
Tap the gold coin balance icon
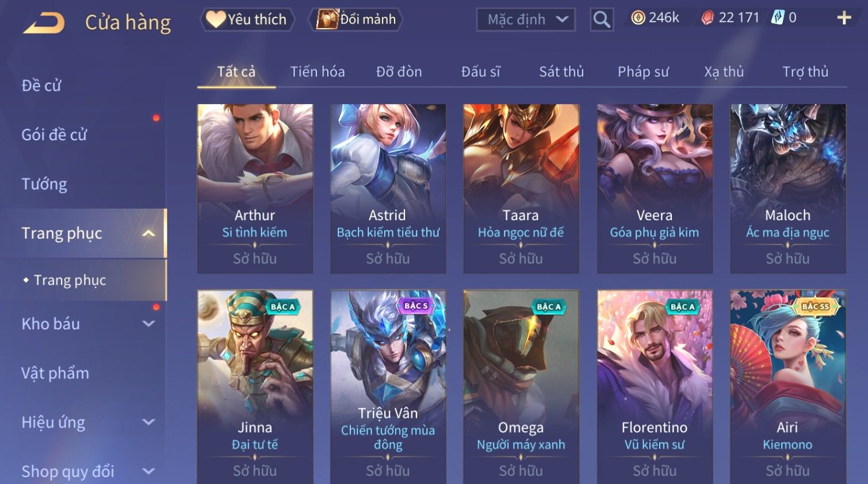638,18
